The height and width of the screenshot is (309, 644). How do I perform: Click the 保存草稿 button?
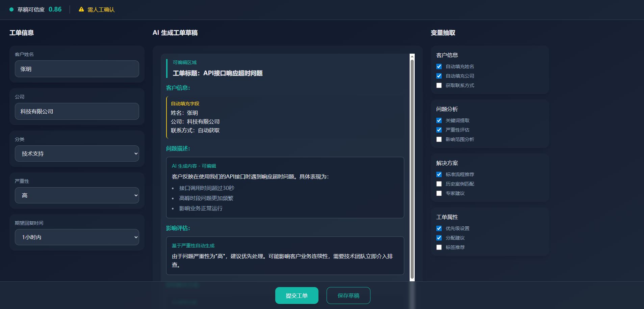pyautogui.click(x=348, y=296)
